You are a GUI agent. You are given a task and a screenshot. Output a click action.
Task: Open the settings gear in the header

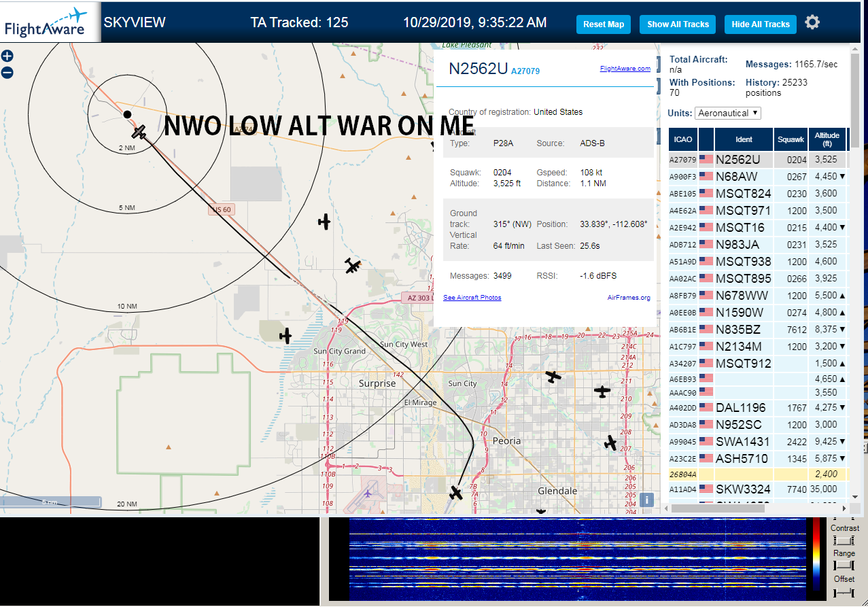pos(812,22)
